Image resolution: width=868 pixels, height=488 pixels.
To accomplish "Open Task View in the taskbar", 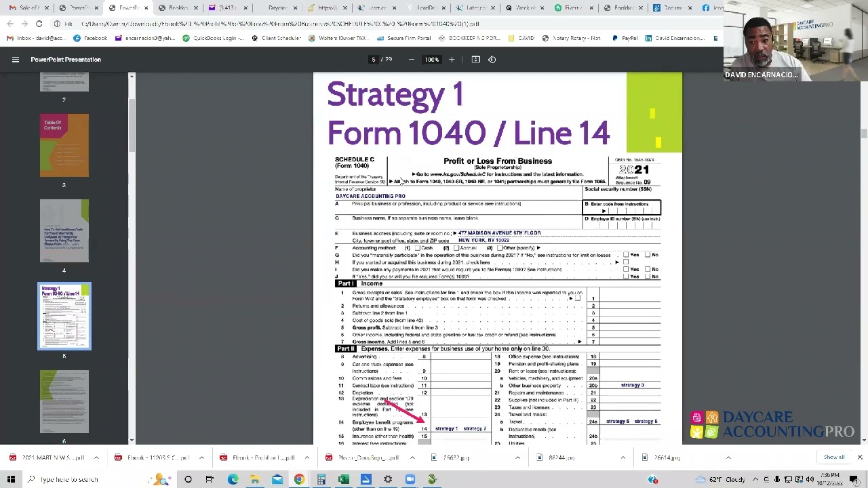I will pyautogui.click(x=210, y=479).
